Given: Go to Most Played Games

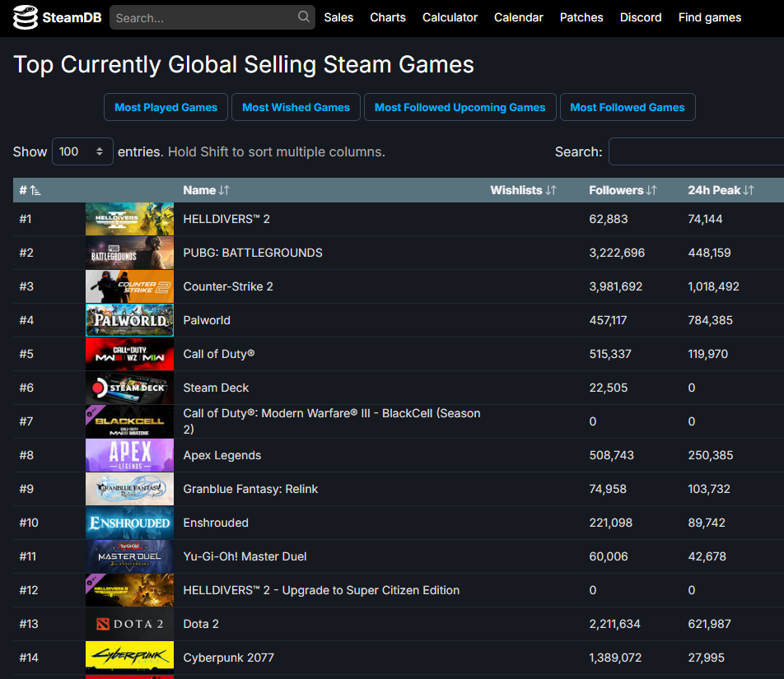Looking at the screenshot, I should (x=166, y=107).
